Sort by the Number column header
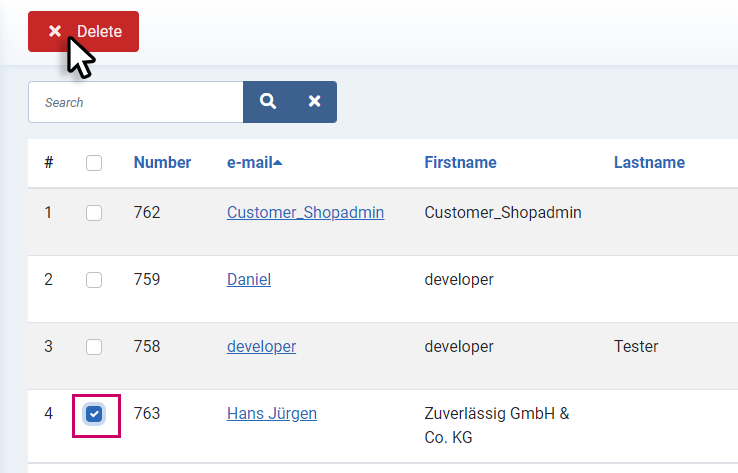This screenshot has width=738, height=473. (162, 162)
